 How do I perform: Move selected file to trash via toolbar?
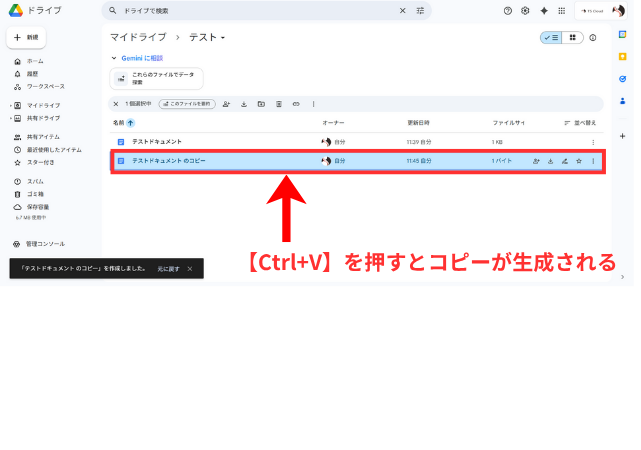(x=278, y=103)
